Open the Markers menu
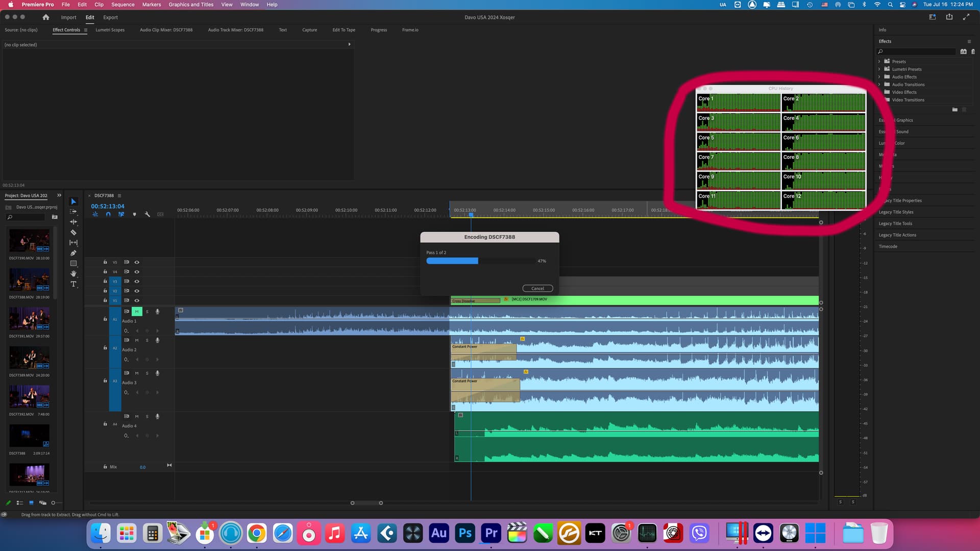980x551 pixels. point(151,5)
